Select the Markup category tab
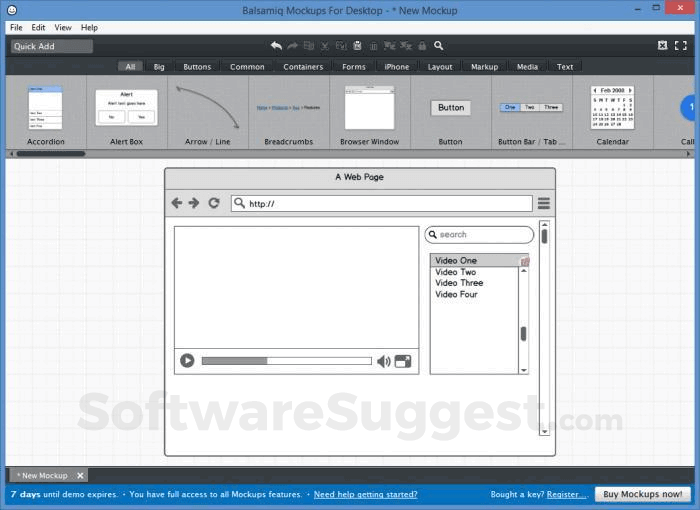Screen dimensions: 700x510 pos(484,67)
